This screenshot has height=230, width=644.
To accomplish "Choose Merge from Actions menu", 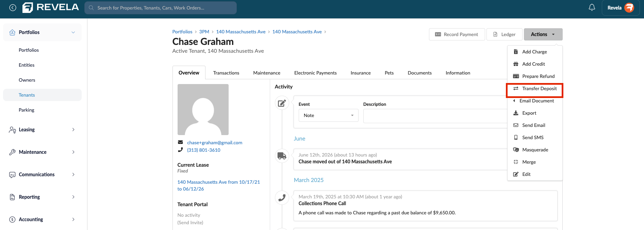I will 534,162.
